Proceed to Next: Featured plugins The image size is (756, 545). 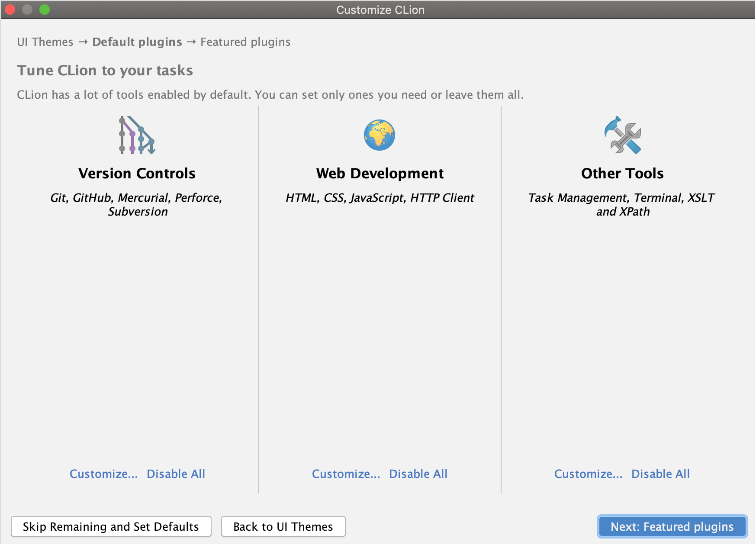672,527
